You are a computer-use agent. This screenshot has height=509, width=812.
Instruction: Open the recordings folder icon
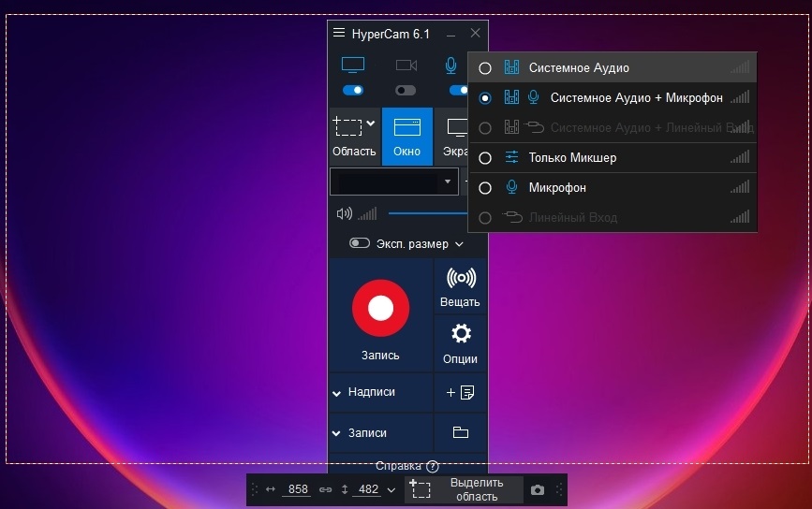(x=461, y=432)
